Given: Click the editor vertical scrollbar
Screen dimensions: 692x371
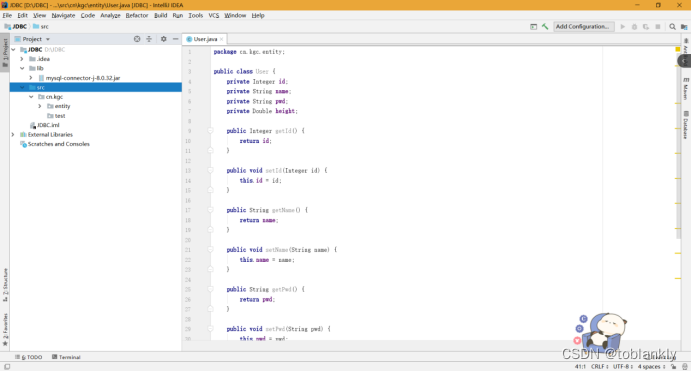Looking at the screenshot, I should (678, 146).
